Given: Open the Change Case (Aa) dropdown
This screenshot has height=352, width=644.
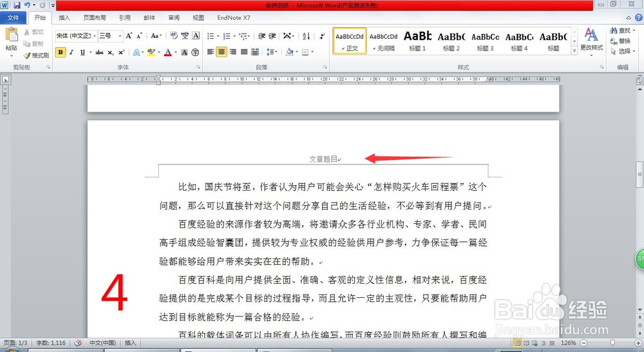Looking at the screenshot, I should tap(156, 35).
